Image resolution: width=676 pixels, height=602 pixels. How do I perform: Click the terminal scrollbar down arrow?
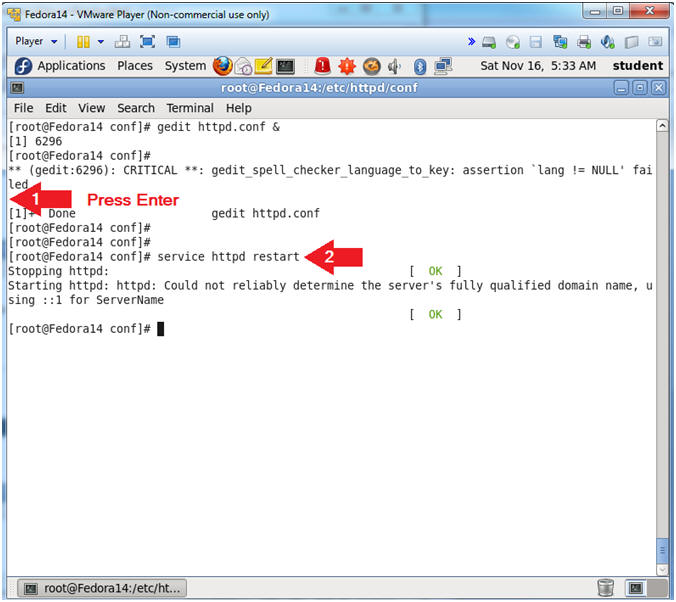662,570
